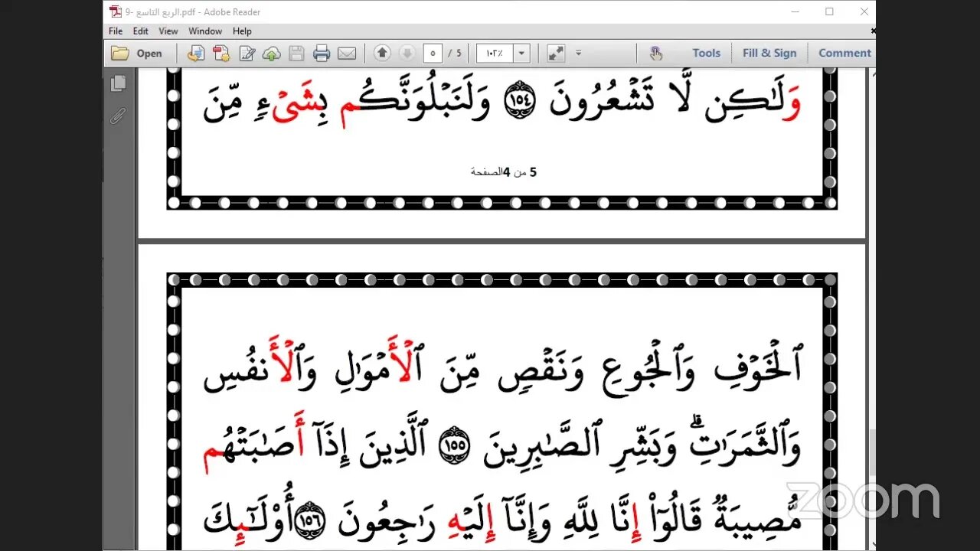Click the Create PDF online icon
This screenshot has width=980, height=551.
point(221,53)
